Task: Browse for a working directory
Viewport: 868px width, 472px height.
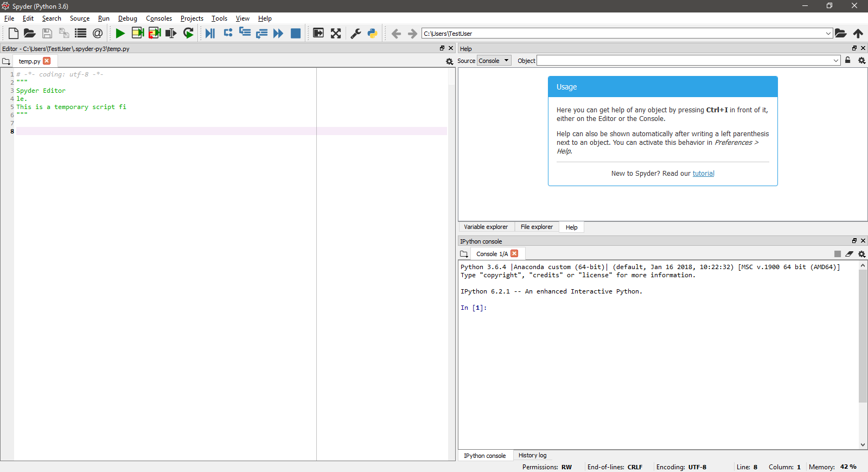Action: point(841,33)
